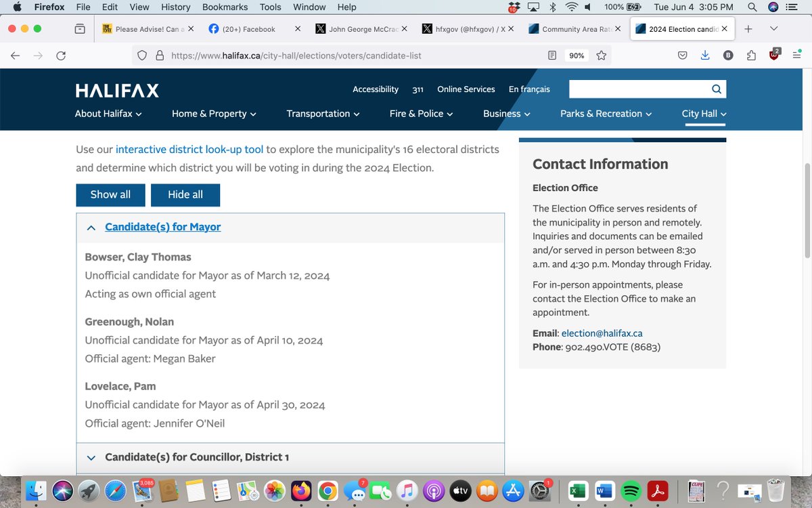Switch to the Community Area Rate tab
The image size is (812, 508).
point(574,29)
